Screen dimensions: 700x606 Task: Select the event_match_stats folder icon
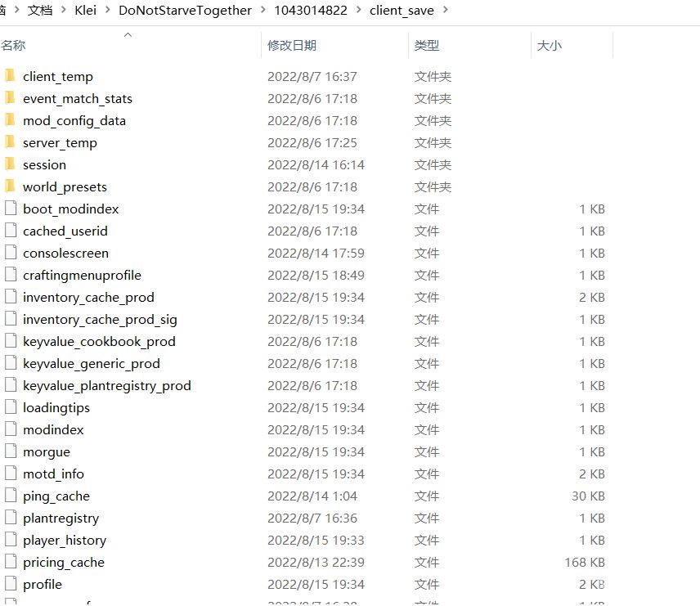[11, 98]
